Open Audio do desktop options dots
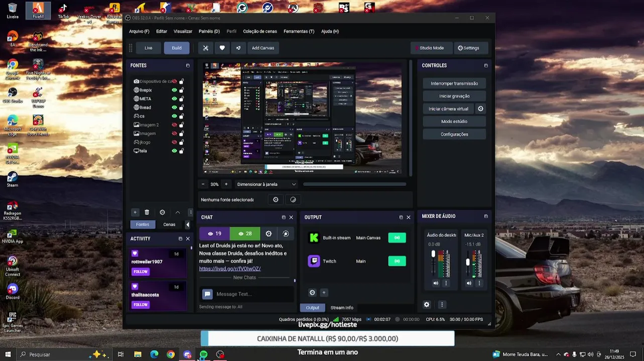 click(x=446, y=283)
